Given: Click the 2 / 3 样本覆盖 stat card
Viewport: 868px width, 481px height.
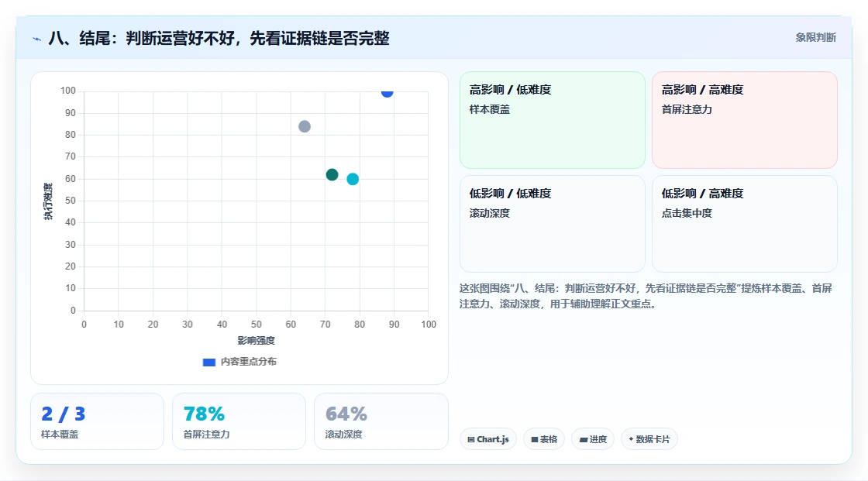Looking at the screenshot, I should [x=98, y=422].
